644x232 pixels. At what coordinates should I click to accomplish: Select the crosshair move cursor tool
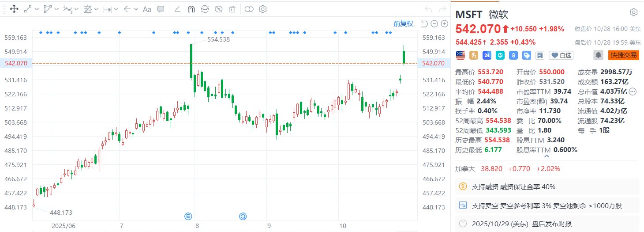[x=13, y=9]
